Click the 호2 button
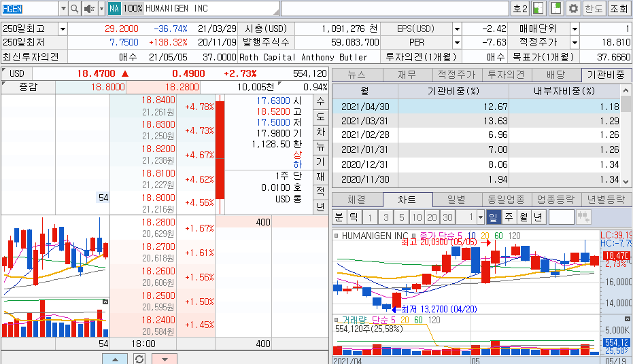The image size is (633, 364). click(x=520, y=8)
